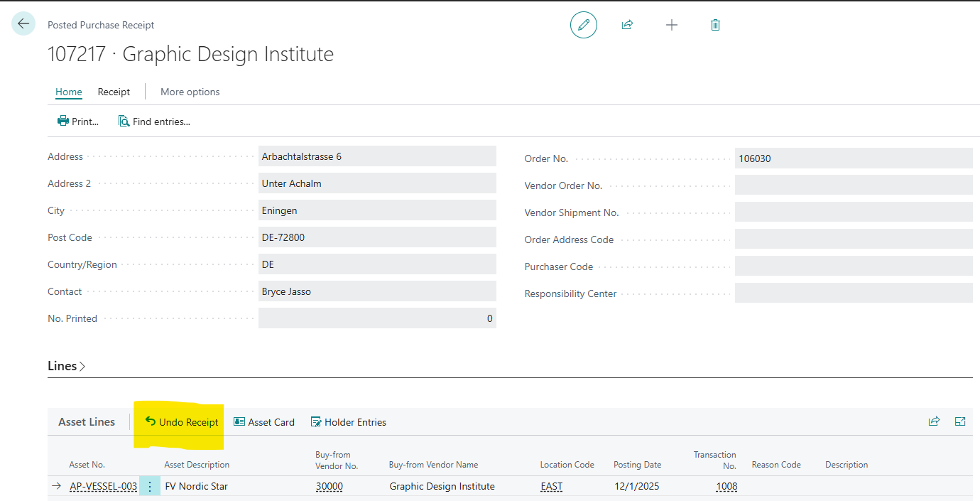This screenshot has height=501, width=980.
Task: Share the Asset Lines list
Action: click(x=934, y=421)
